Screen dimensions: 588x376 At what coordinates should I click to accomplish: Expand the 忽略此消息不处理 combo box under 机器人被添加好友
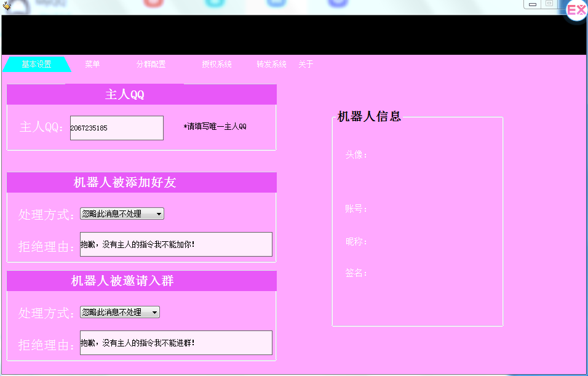120,214
